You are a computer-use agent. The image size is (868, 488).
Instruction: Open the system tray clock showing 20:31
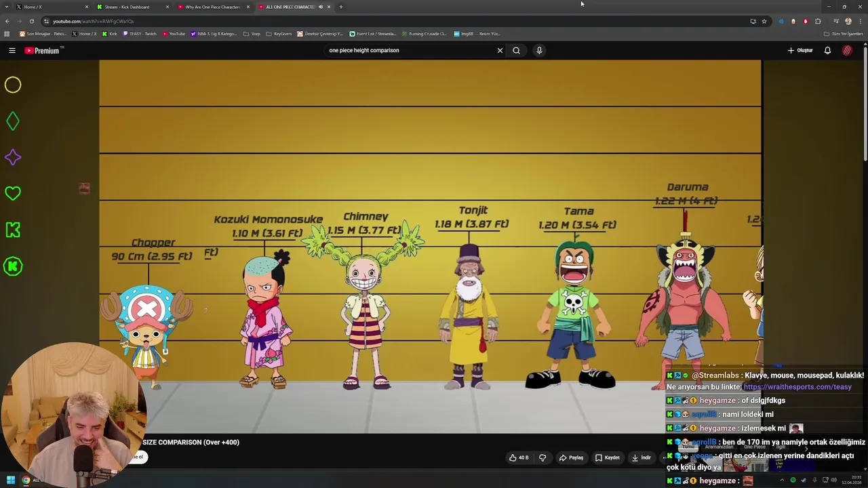851,480
